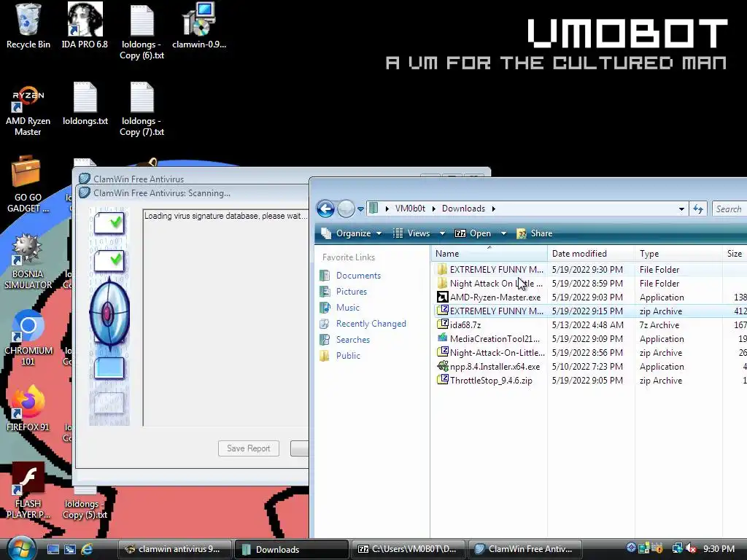This screenshot has height=560, width=747.
Task: Switch to clamwin antivirus taskbar window
Action: (x=174, y=549)
